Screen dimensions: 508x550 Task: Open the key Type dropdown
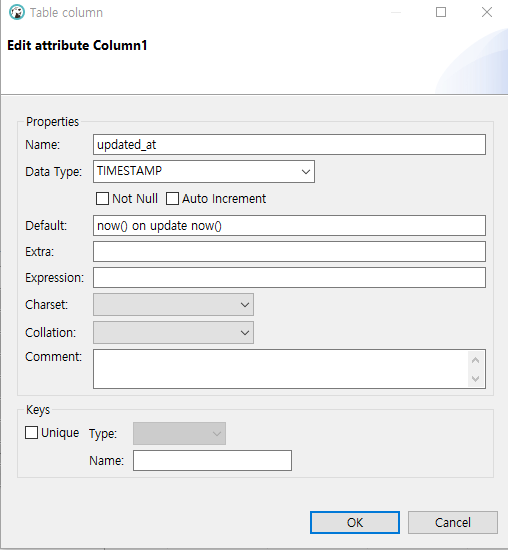click(x=179, y=434)
